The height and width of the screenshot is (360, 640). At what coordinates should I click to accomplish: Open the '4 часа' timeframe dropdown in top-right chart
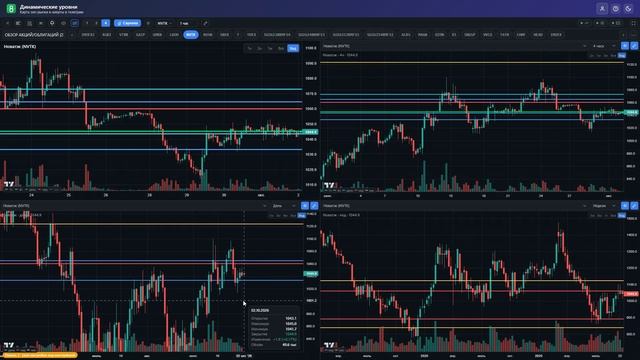[603, 46]
